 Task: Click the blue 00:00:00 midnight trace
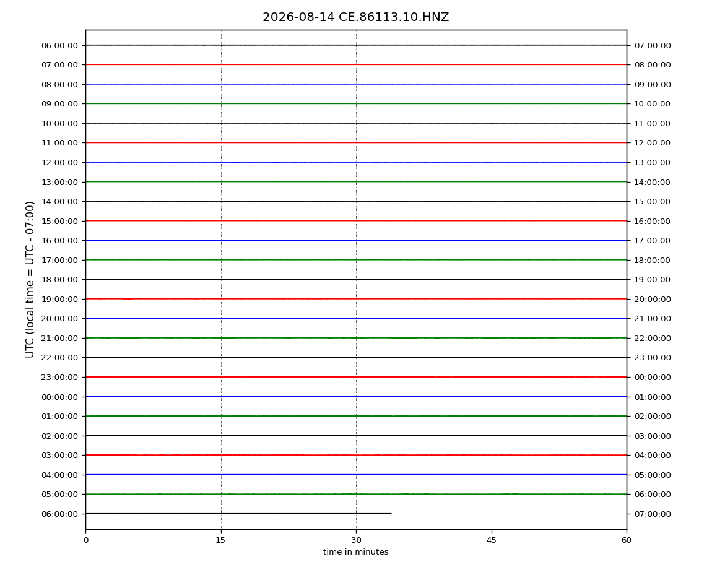coord(356,396)
